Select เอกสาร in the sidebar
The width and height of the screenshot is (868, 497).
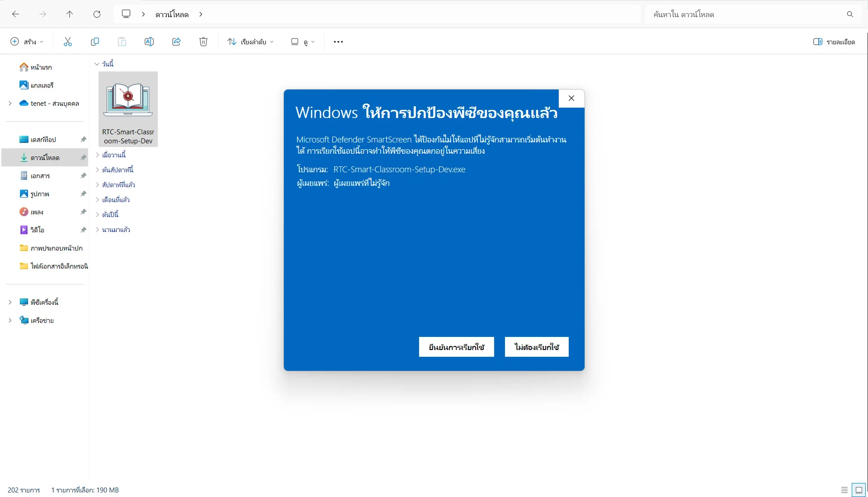(40, 176)
